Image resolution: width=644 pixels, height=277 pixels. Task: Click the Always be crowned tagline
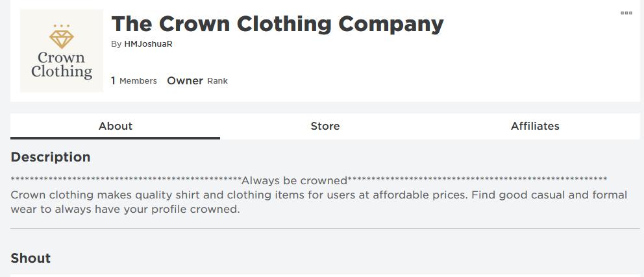294,180
